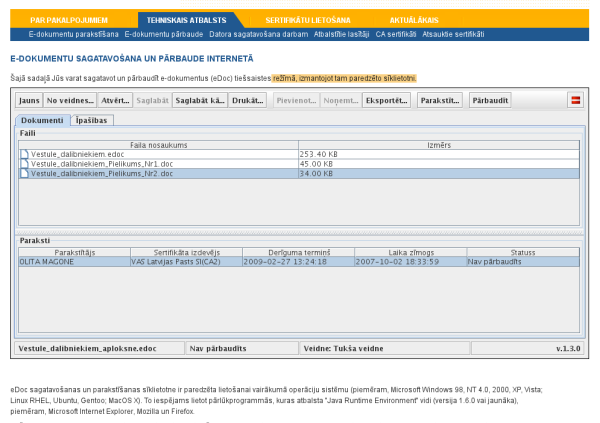Click file icon of Vestule_dalibniekiem.edoc
The width and height of the screenshot is (600, 423).
[x=24, y=154]
